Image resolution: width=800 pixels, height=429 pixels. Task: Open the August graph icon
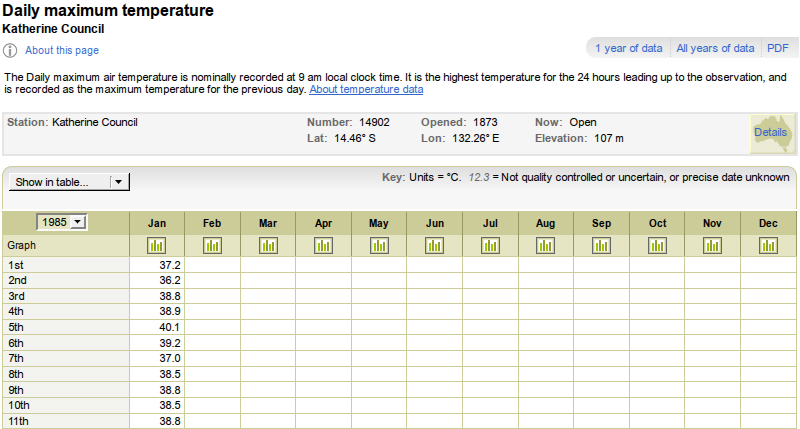tap(546, 246)
